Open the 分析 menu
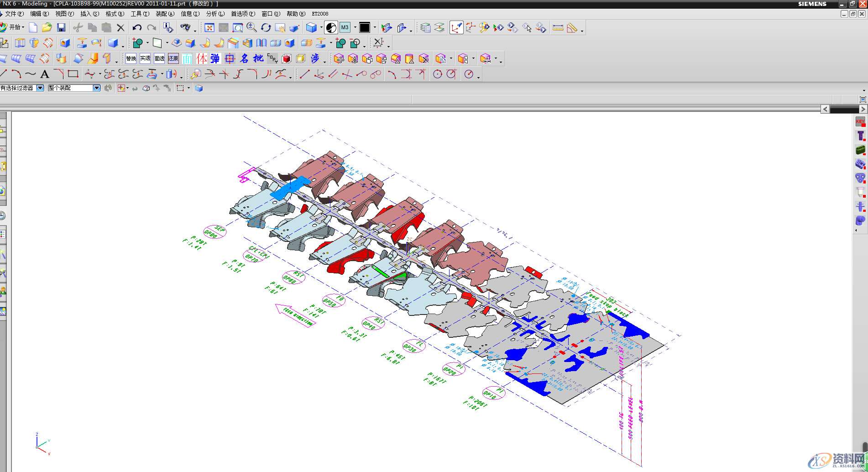868x472 pixels. click(215, 14)
